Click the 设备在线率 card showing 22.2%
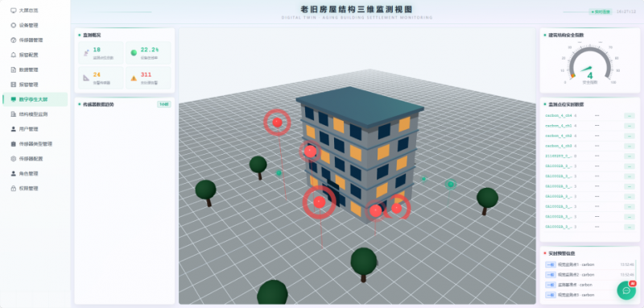The height and width of the screenshot is (308, 644). 148,52
